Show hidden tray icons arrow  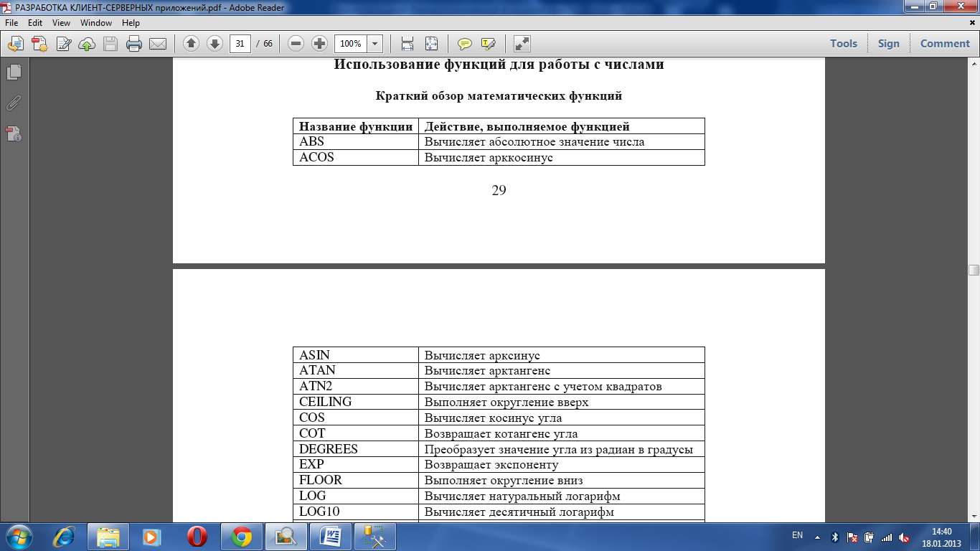pyautogui.click(x=817, y=537)
